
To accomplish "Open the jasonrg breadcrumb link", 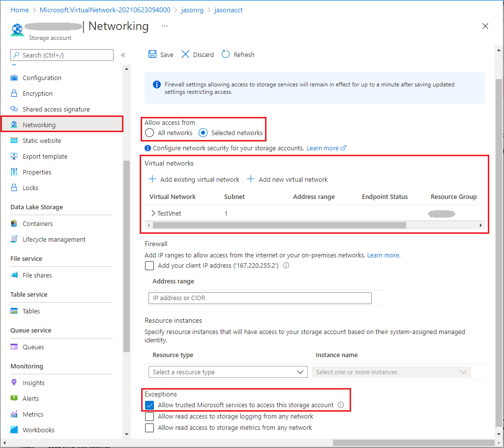I will coord(192,10).
